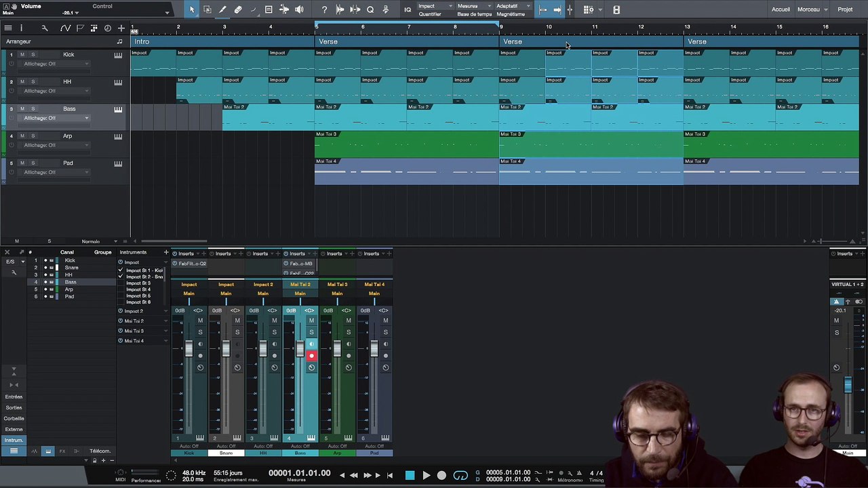
Task: Mute Snare mixer channel 2
Action: point(237,321)
